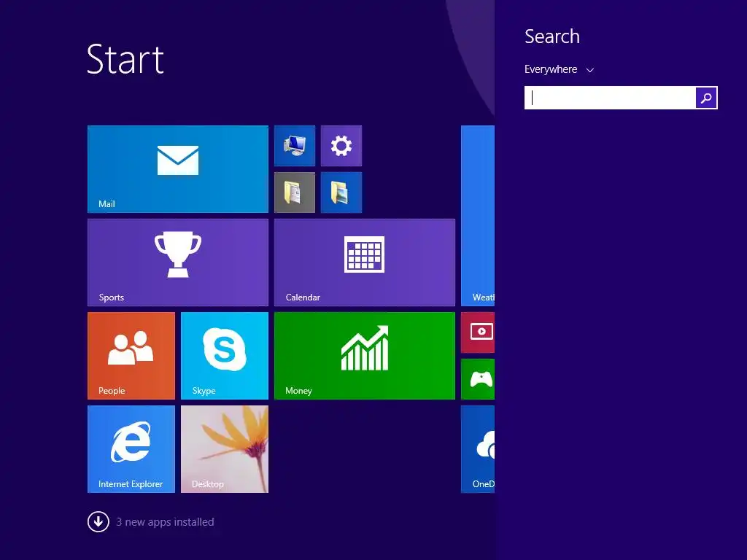Open the Pictures folder tile
This screenshot has width=747, height=560.
click(x=341, y=192)
